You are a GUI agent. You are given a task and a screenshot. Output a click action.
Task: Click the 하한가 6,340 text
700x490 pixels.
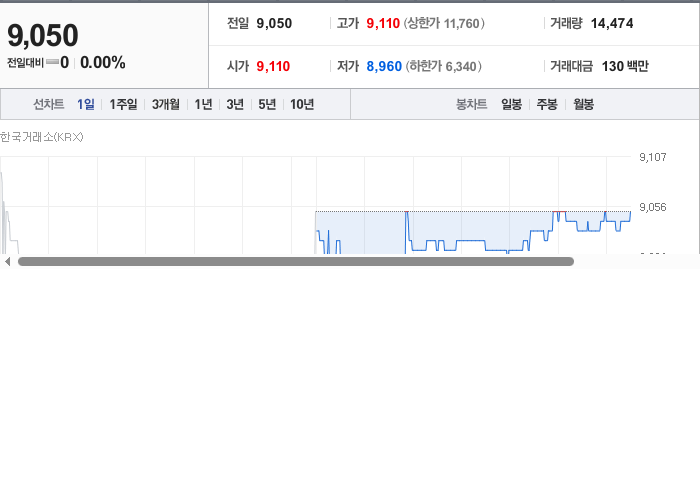click(x=443, y=66)
